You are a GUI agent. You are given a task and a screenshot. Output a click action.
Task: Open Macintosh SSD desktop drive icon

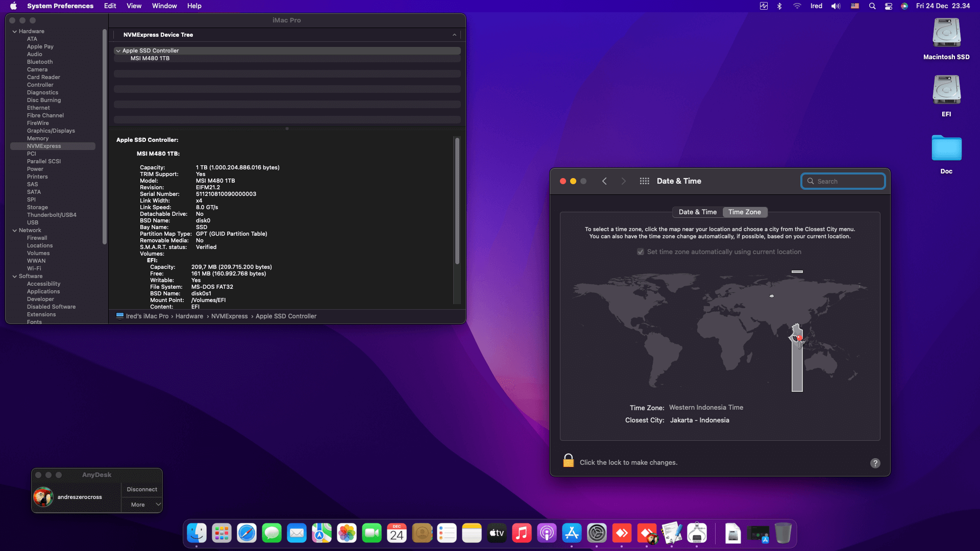946,33
